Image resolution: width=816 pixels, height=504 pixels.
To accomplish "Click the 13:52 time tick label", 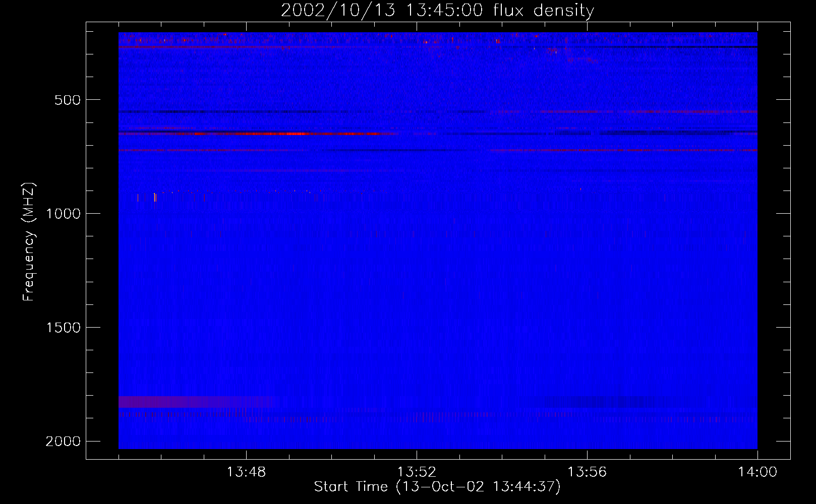I will click(417, 472).
